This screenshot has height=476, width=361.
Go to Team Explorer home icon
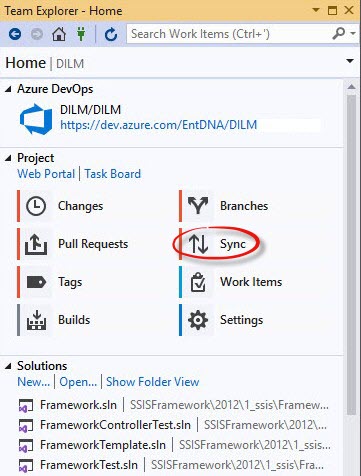click(x=59, y=34)
